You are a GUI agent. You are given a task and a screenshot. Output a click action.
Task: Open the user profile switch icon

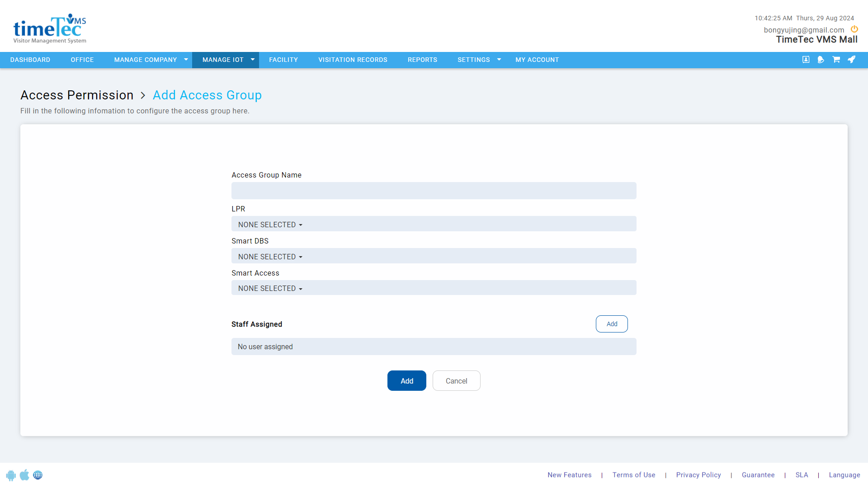[806, 60]
